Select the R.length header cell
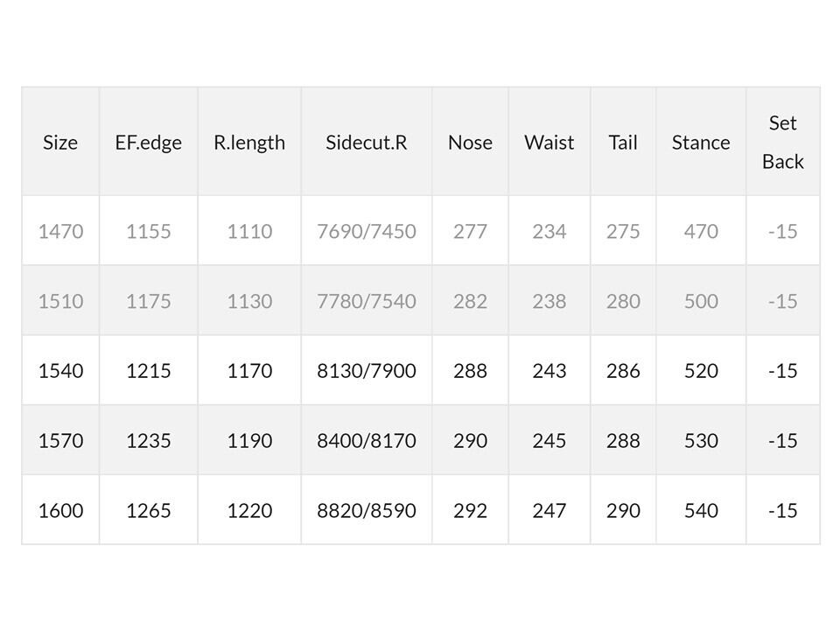840x630 pixels. (x=249, y=142)
